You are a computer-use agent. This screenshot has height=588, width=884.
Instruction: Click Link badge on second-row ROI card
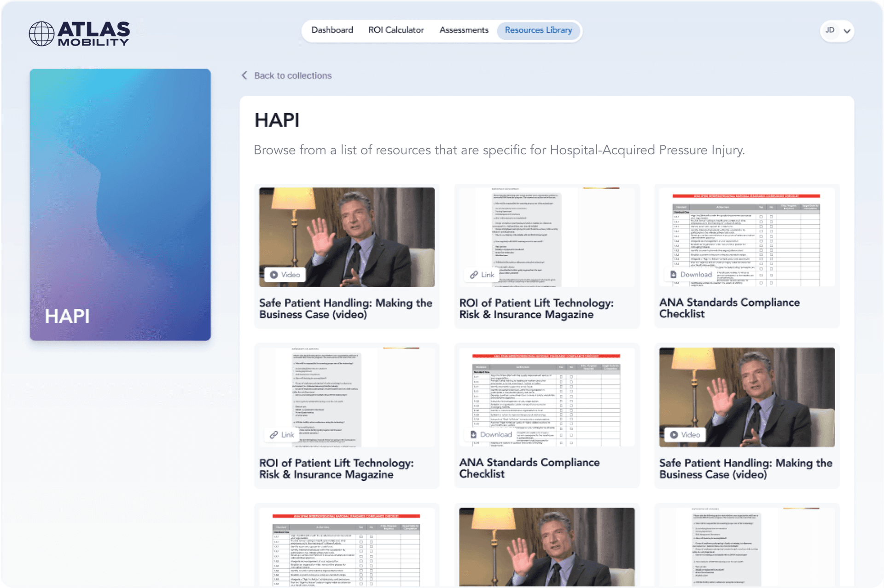(282, 435)
